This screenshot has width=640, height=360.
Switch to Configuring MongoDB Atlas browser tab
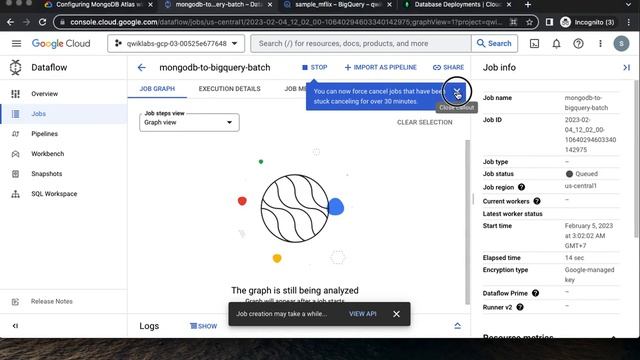(99, 5)
